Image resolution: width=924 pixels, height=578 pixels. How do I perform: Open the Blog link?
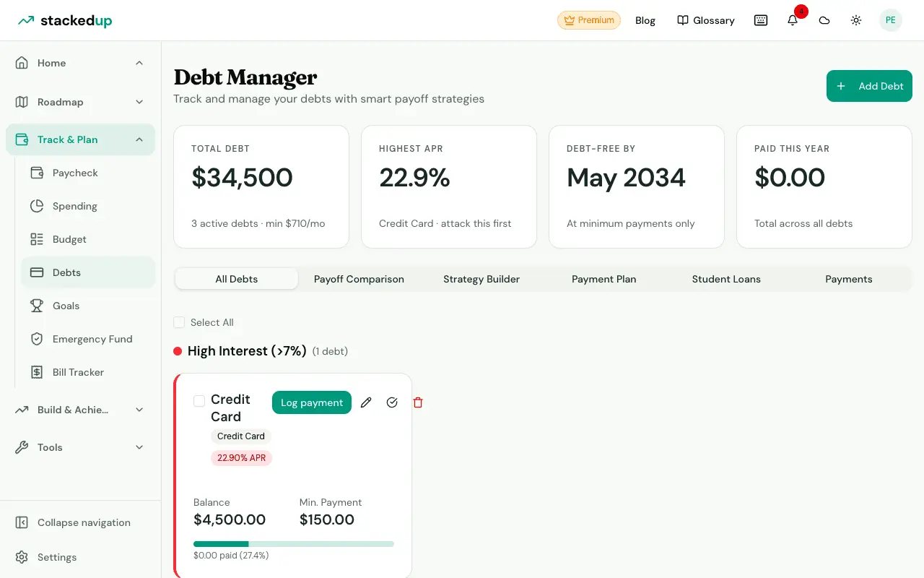click(x=645, y=20)
